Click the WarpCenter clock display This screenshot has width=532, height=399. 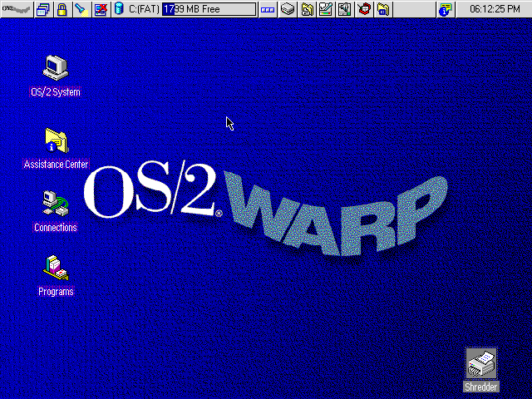coord(494,9)
